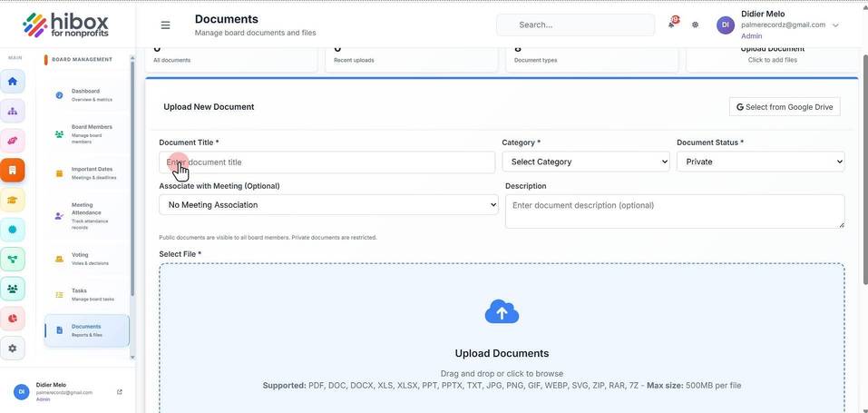The width and height of the screenshot is (868, 413).
Task: Open Board Members menu item
Action: (x=86, y=134)
